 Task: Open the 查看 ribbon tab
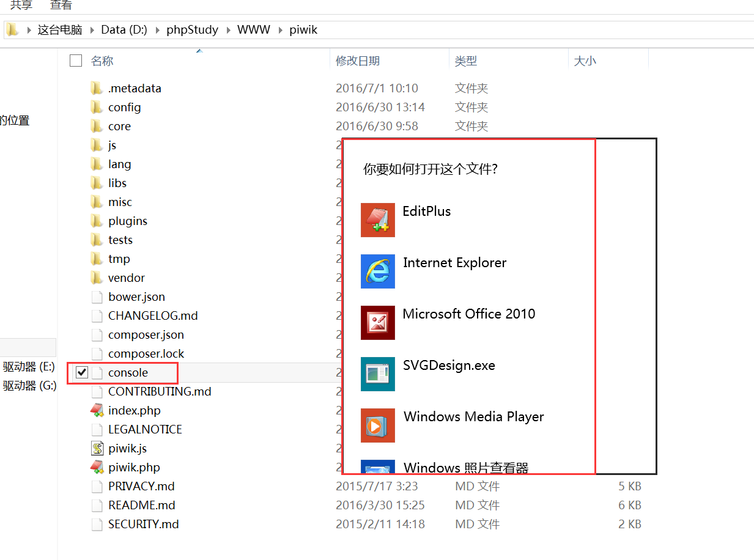[61, 5]
